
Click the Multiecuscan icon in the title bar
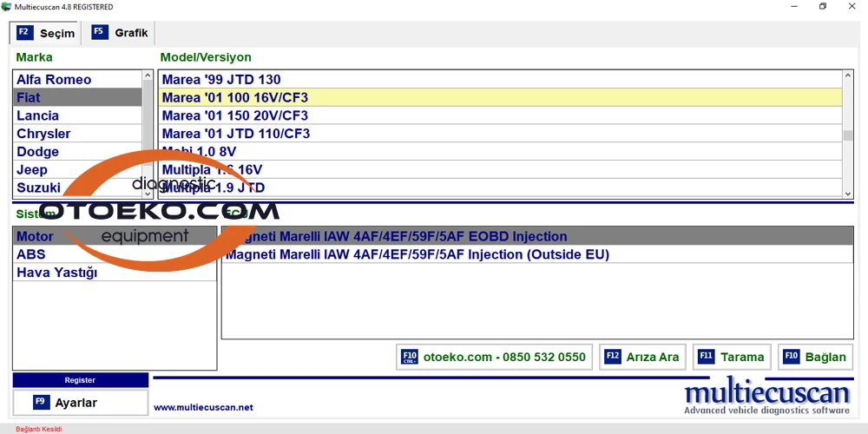pyautogui.click(x=7, y=7)
